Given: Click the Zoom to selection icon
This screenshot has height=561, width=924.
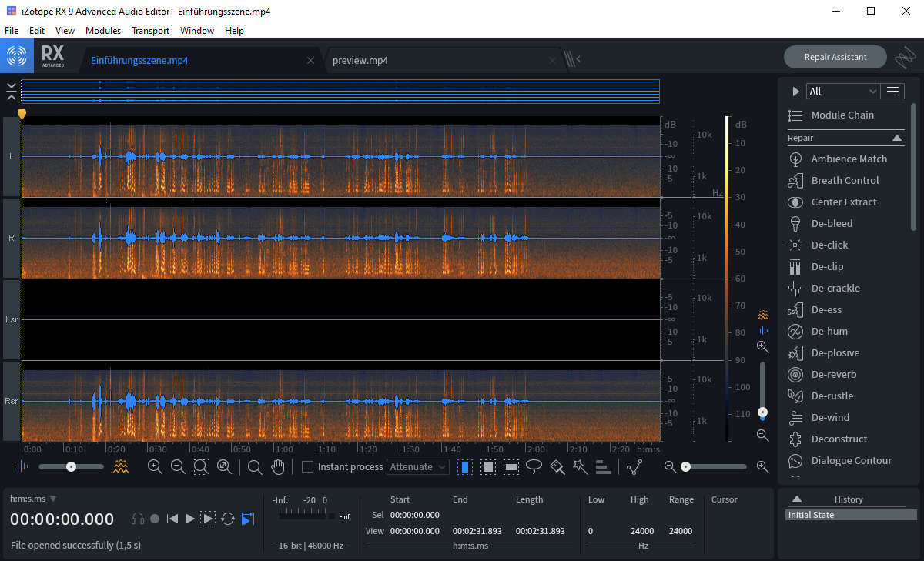Looking at the screenshot, I should tap(201, 466).
